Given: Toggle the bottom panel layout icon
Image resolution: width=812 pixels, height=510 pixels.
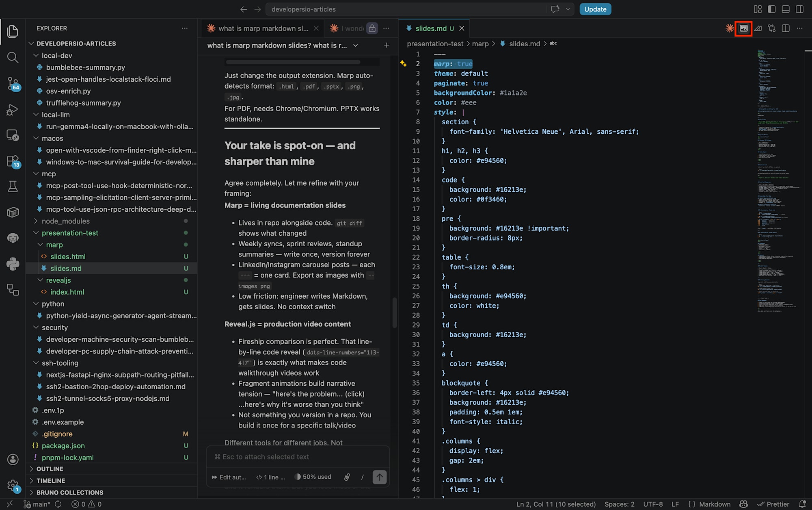Looking at the screenshot, I should point(786,9).
